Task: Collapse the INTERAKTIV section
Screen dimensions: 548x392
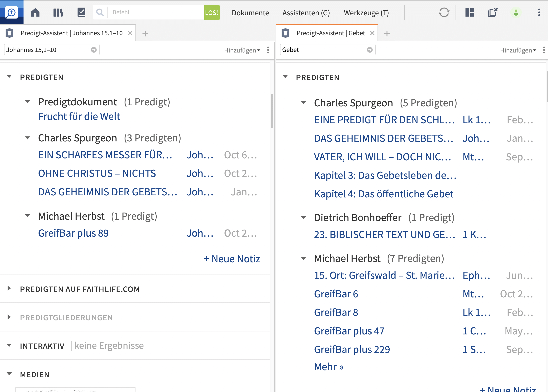Action: coord(9,345)
